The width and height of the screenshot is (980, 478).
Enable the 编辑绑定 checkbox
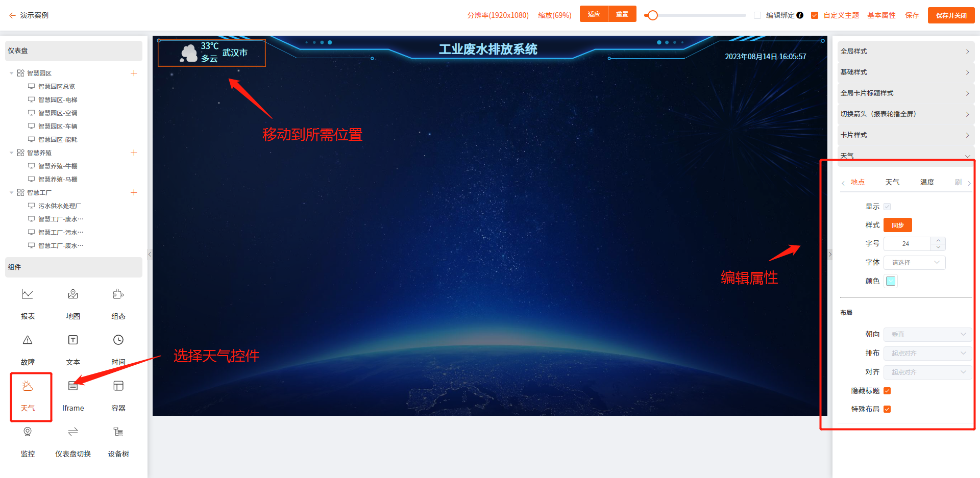point(757,15)
